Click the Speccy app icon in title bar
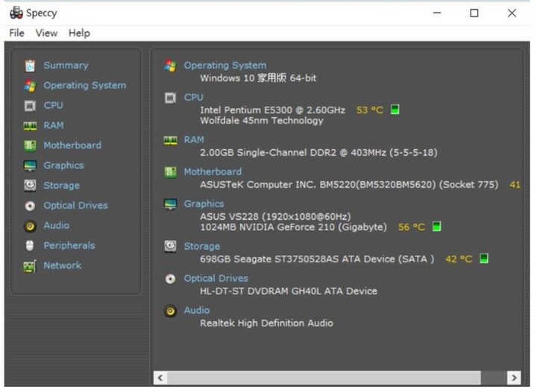The width and height of the screenshot is (537, 392). 16,13
